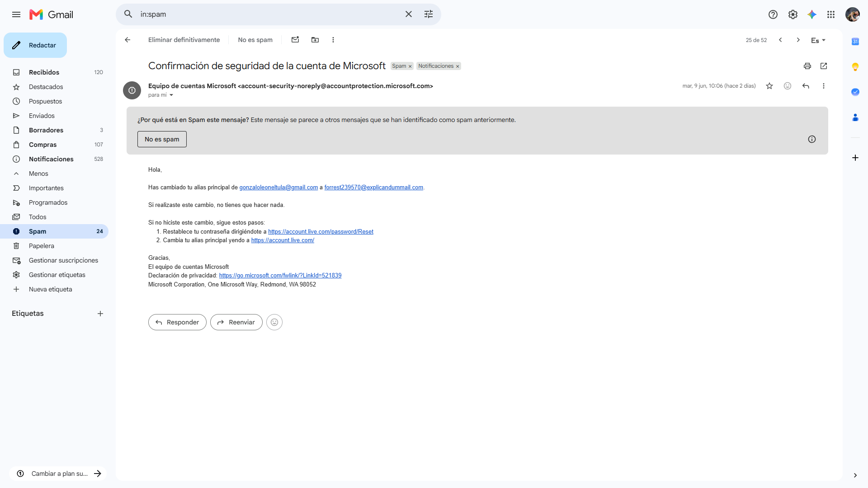Compose a new email with Redactar
Screen dimensions: 868x488
(x=35, y=45)
